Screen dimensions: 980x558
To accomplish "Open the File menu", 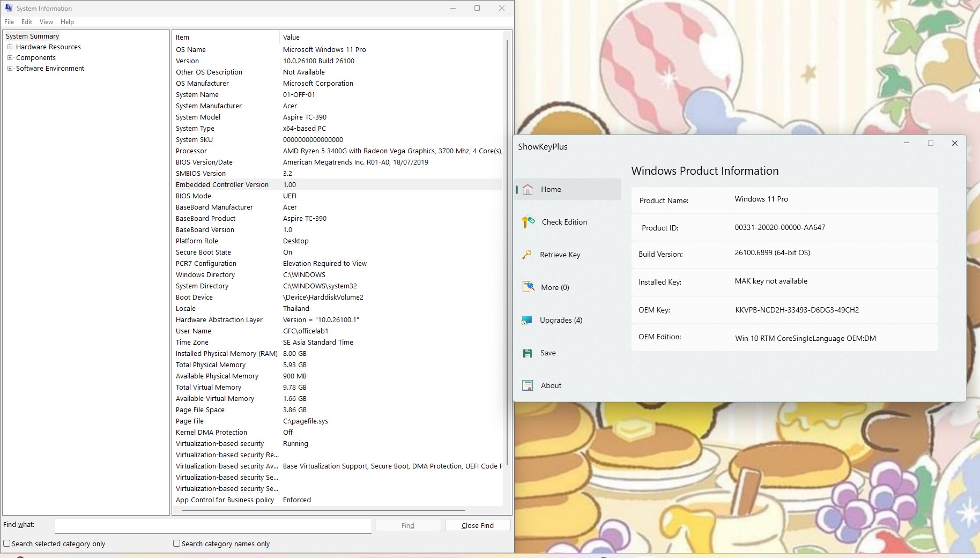I will 9,22.
